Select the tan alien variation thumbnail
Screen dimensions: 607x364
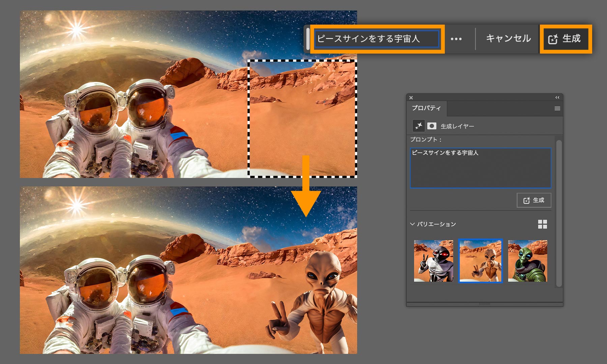pyautogui.click(x=481, y=261)
